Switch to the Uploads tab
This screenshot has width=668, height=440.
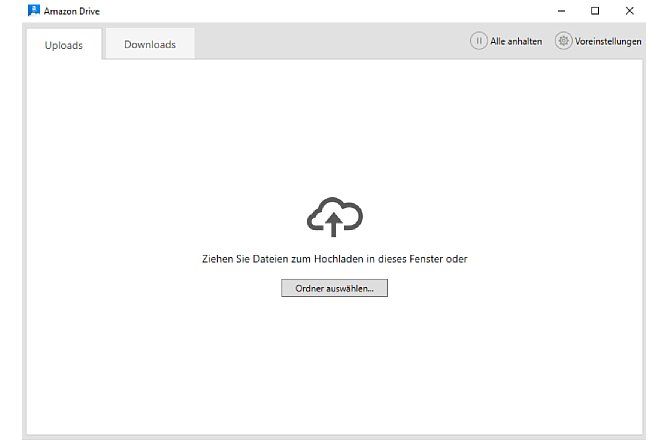click(64, 45)
